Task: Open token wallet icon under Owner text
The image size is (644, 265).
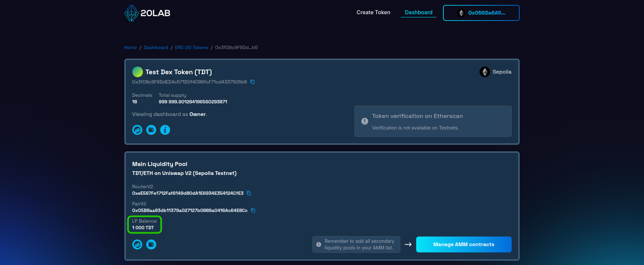Action: pyautogui.click(x=151, y=130)
